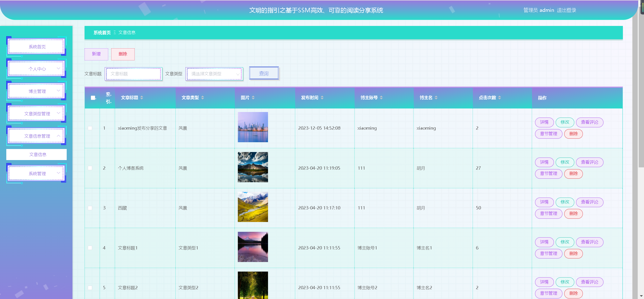Check the row for xiaoming发布分享的文章
The width and height of the screenshot is (644, 299).
click(90, 128)
